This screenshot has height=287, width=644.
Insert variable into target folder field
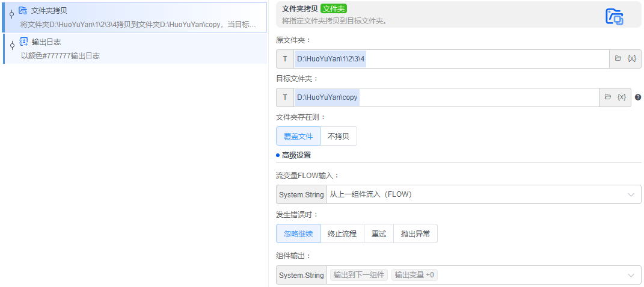622,97
